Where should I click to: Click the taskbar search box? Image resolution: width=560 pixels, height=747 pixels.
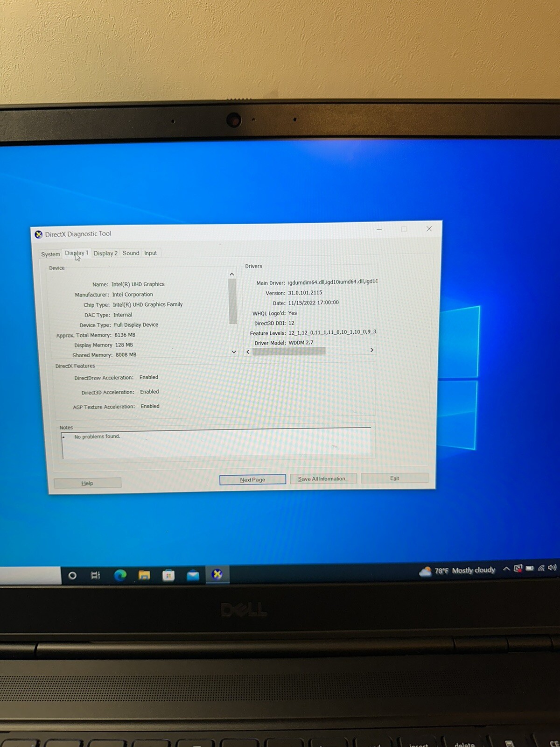[x=30, y=576]
